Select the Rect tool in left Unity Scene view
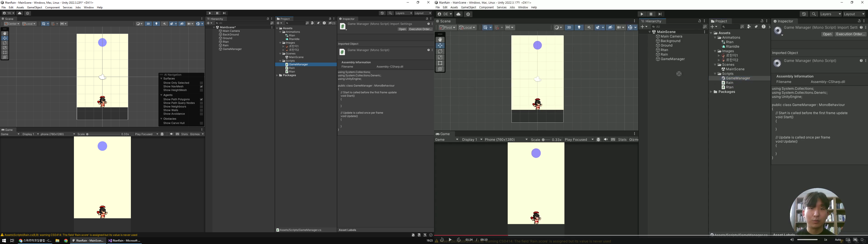This screenshot has height=244, width=868. click(x=5, y=53)
